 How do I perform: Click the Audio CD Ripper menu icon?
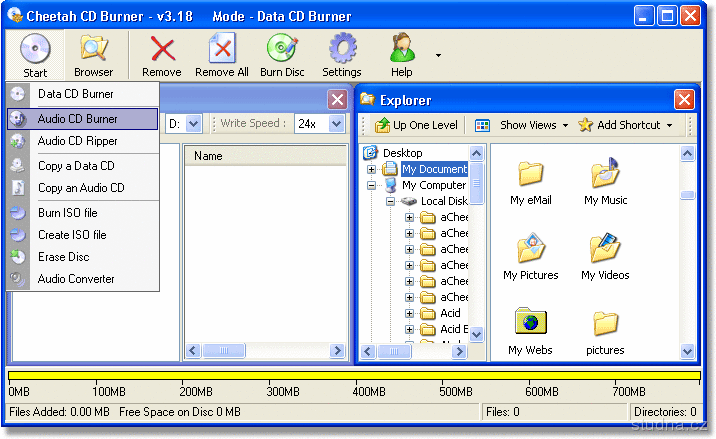[18, 141]
